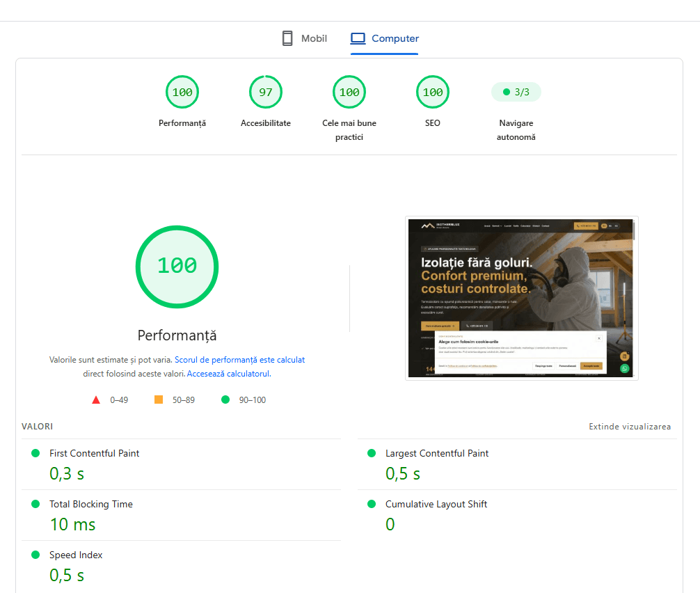Open the Performanță score gauge at top
Screen dimensions: 700x593
tap(182, 92)
